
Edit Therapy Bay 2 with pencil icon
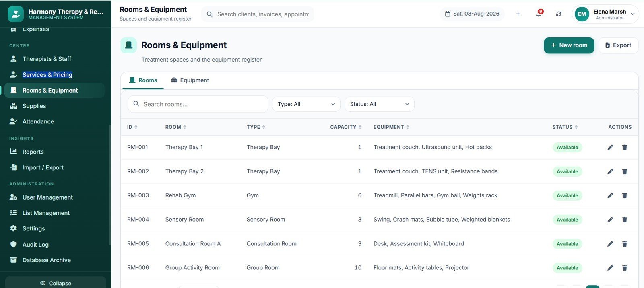pos(610,172)
